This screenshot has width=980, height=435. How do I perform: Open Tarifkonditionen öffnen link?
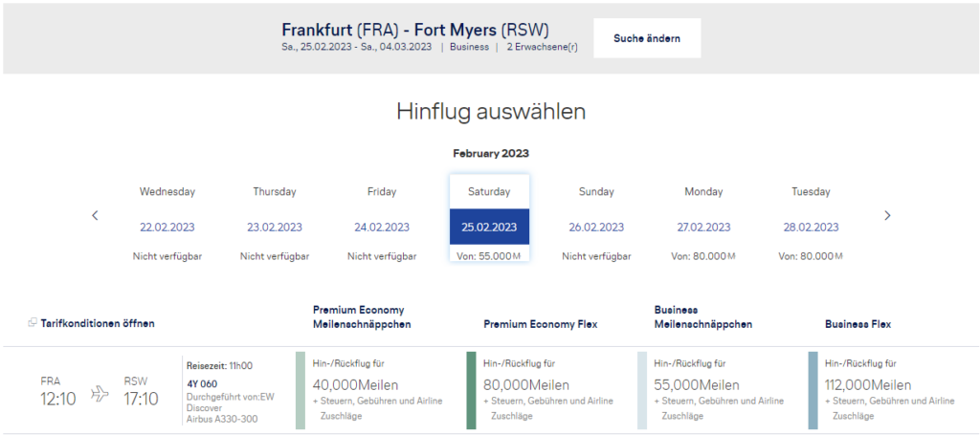pos(98,323)
